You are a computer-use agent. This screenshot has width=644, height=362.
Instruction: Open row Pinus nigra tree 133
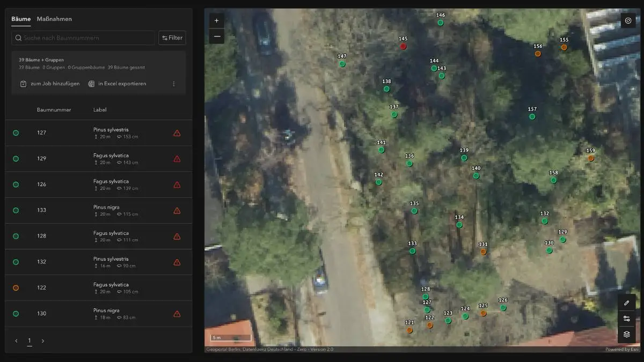99,211
